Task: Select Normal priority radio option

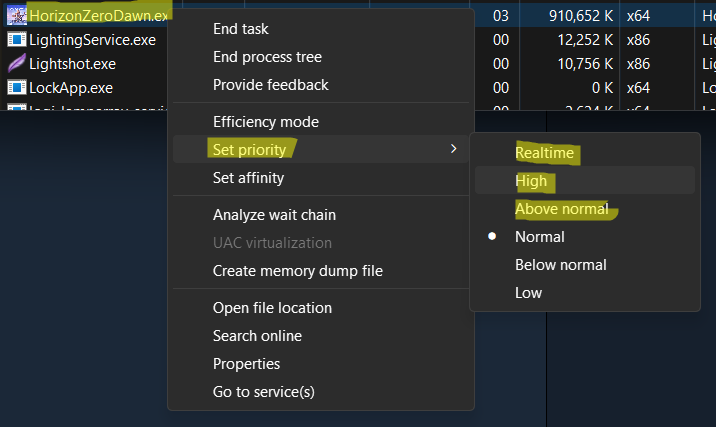Action: pos(539,237)
